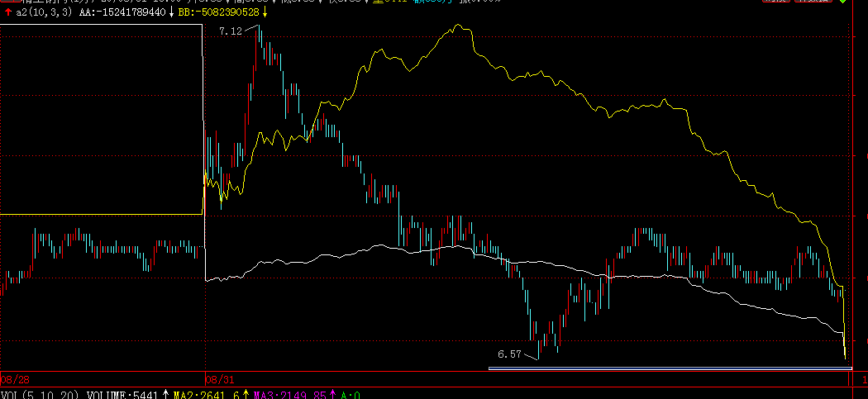Click the horizontal range bar under the chart
Image resolution: width=868 pixels, height=399 pixels.
[x=670, y=368]
